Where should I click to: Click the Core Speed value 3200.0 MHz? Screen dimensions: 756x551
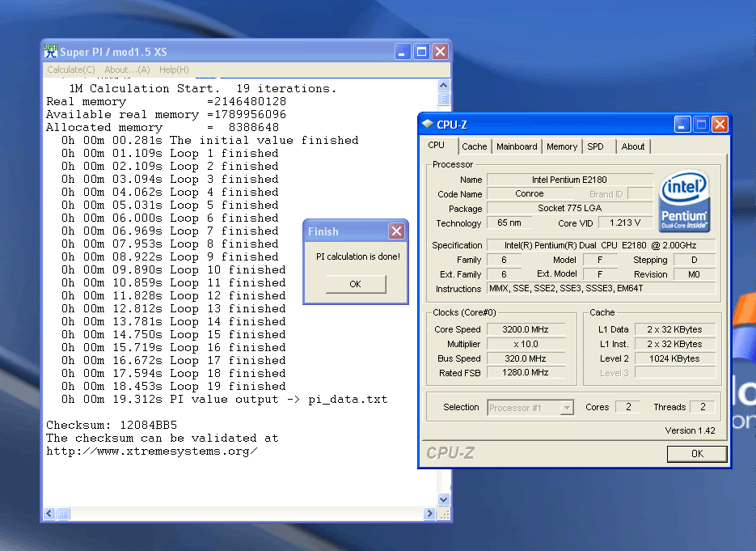coord(526,329)
